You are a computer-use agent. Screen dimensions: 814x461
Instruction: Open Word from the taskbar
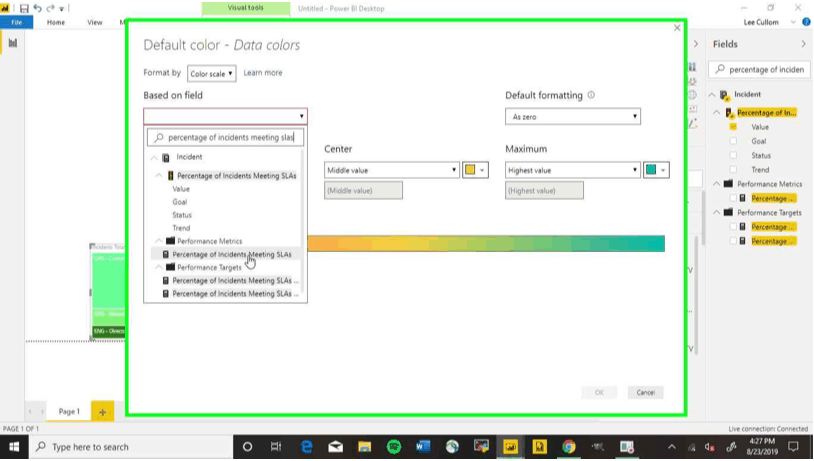coord(423,446)
